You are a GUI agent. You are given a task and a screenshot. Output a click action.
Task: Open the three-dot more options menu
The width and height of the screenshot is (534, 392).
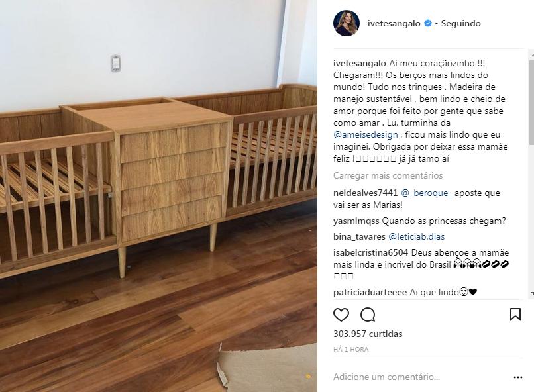pyautogui.click(x=517, y=377)
